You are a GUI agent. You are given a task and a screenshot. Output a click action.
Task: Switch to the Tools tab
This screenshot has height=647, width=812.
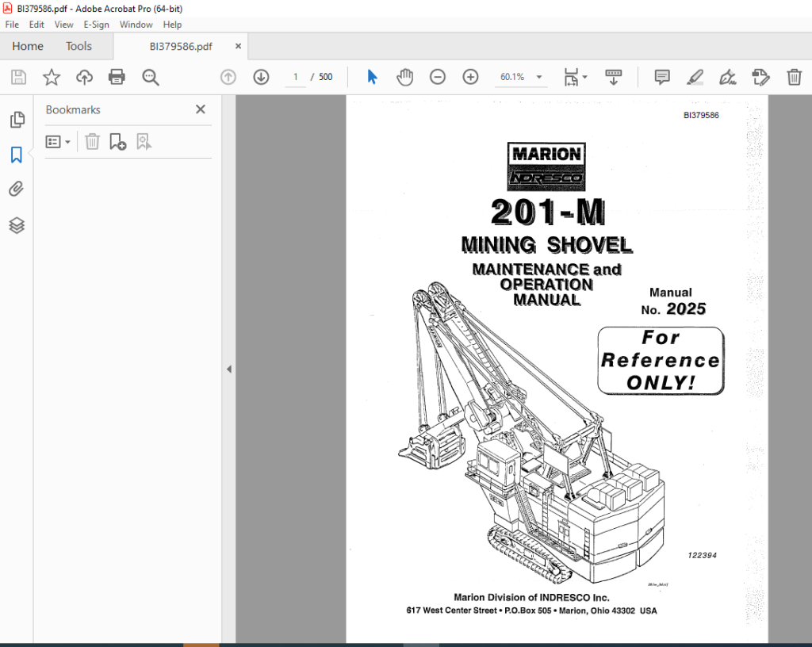[x=79, y=46]
